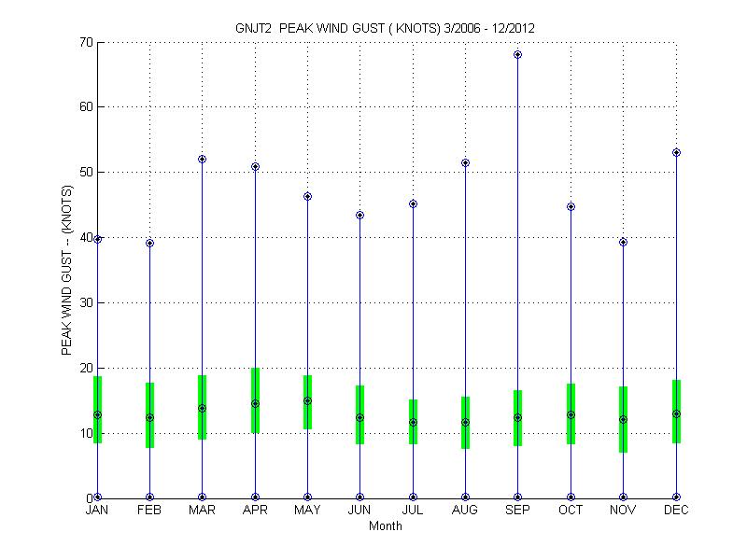The width and height of the screenshot is (747, 560).
Task: Click the MAY mean marker in green bar
Action: click(308, 401)
